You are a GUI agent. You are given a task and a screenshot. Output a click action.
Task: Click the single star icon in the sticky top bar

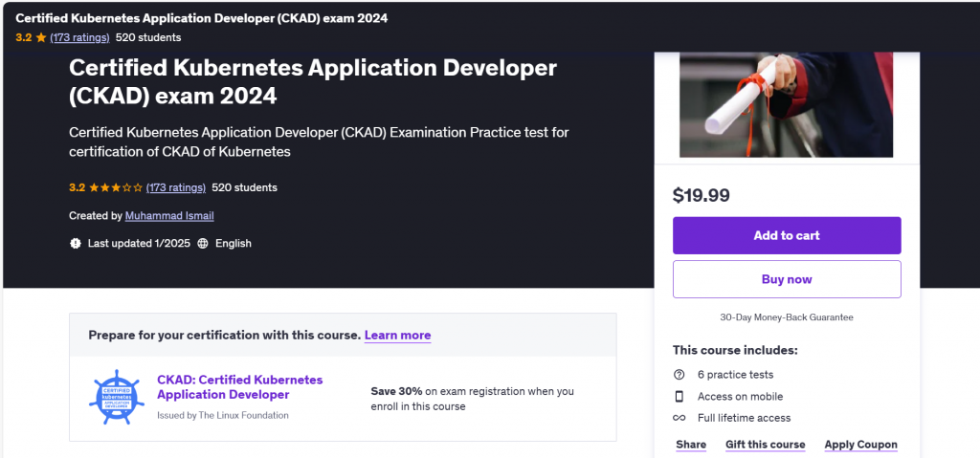click(40, 37)
